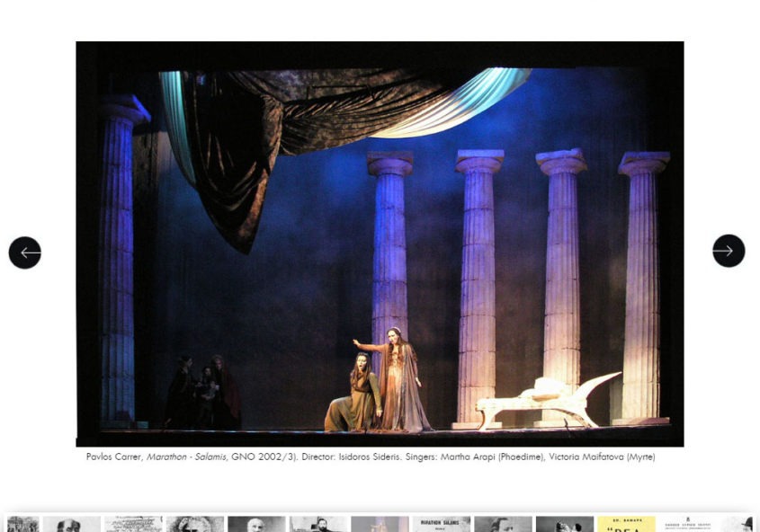
Task: Select the "Marathon Salamis" title page thumbnail
Action: tap(441, 524)
